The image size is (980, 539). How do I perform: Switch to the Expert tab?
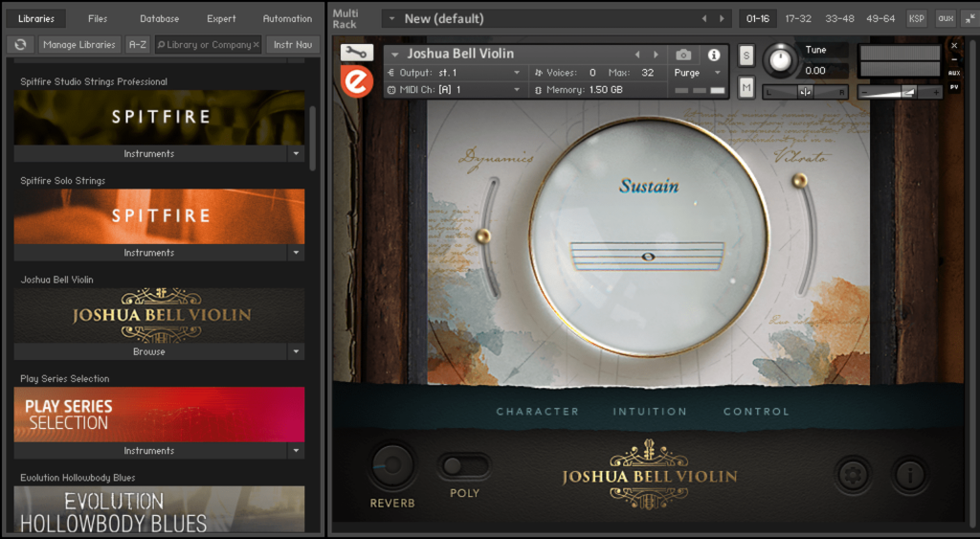coord(221,19)
